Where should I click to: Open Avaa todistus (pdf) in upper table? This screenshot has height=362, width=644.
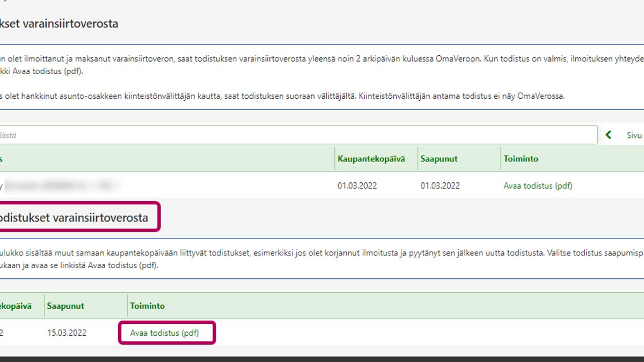[x=538, y=186]
